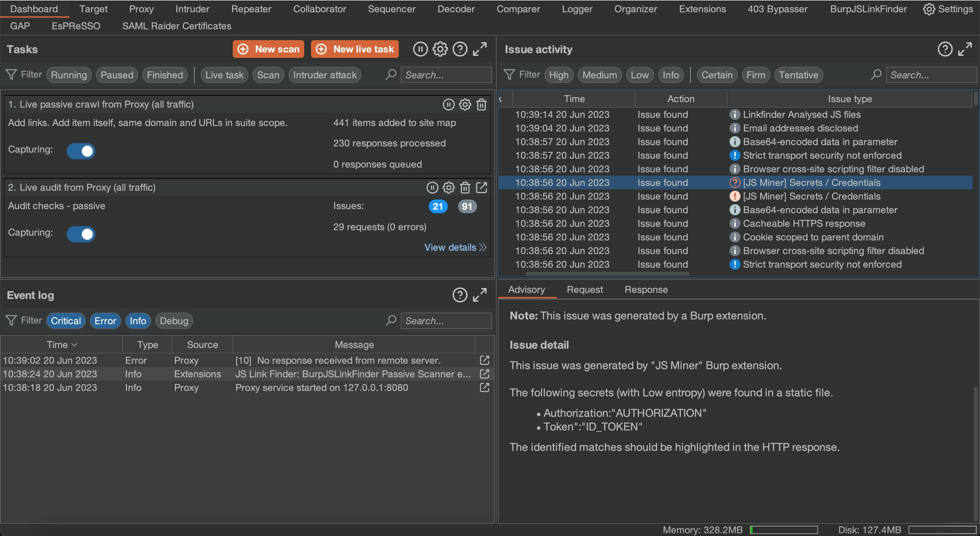The width and height of the screenshot is (980, 536).
Task: Click the Settings gear icon at top right
Action: [x=929, y=9]
